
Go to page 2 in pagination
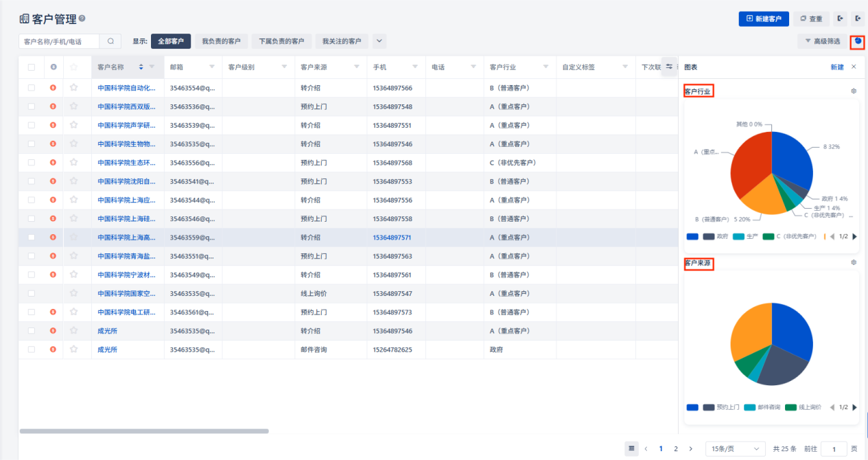pos(676,448)
